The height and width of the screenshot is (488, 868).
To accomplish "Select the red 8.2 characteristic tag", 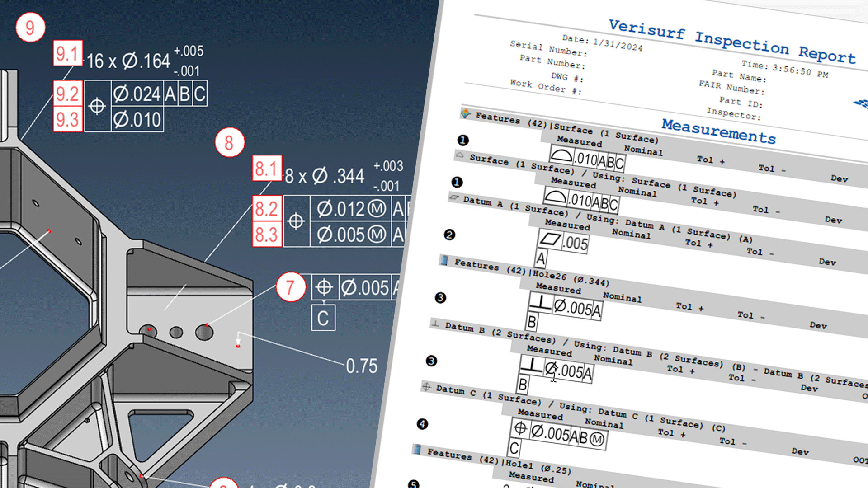I will (267, 208).
